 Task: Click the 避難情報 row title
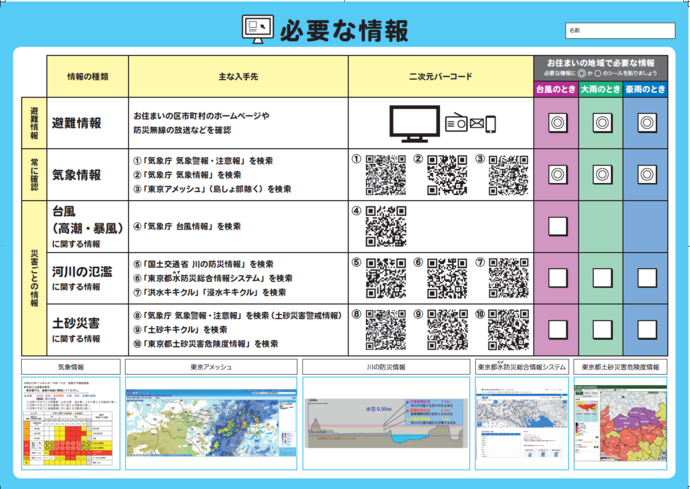[x=77, y=123]
